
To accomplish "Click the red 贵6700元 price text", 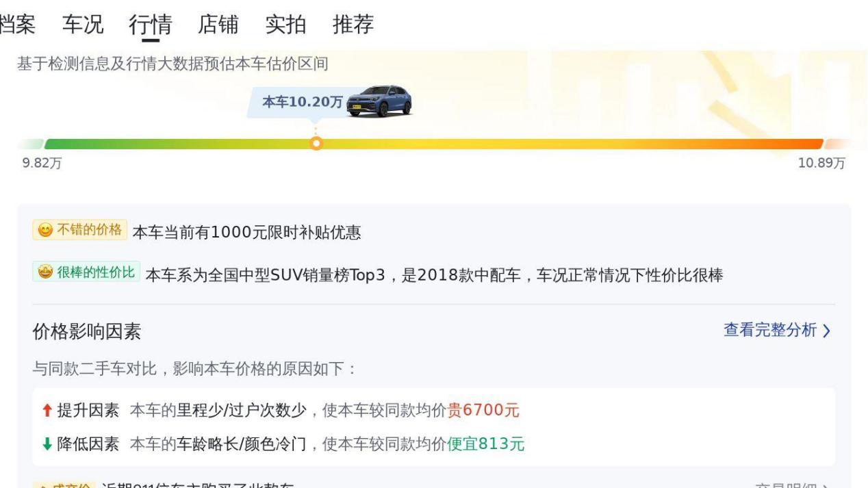I will pos(483,411).
